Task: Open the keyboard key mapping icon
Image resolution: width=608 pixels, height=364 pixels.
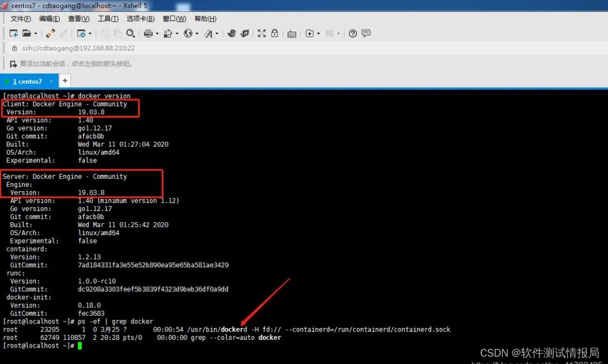Action: 292,34
